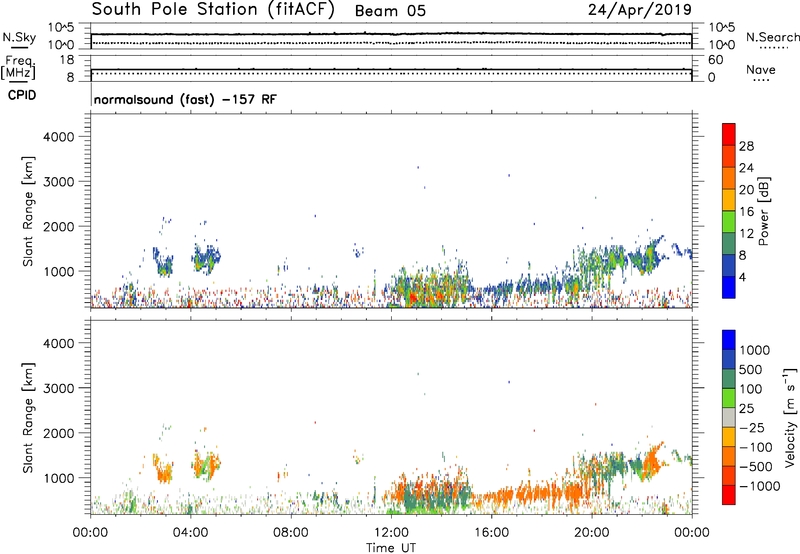Click the "-25" label on velocity color bar
Viewport: 800px width, 554px height.
pyautogui.click(x=752, y=428)
